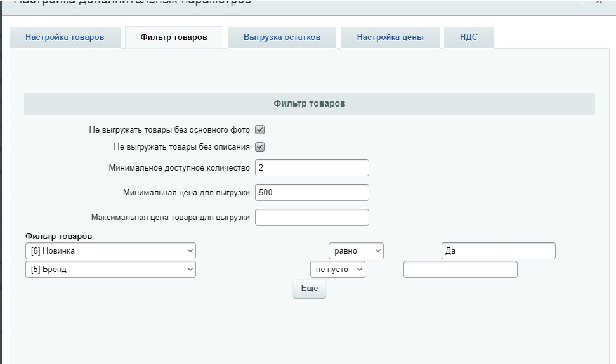Open the '[6] Новинка' property dropdown
616x364 pixels.
[110, 251]
